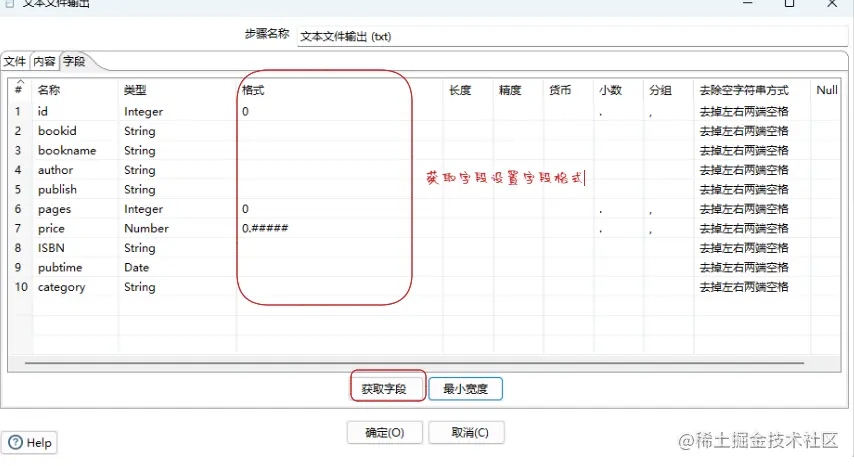Cancel with the 取消(C) button
Screen dimensions: 854x466
pyautogui.click(x=469, y=433)
